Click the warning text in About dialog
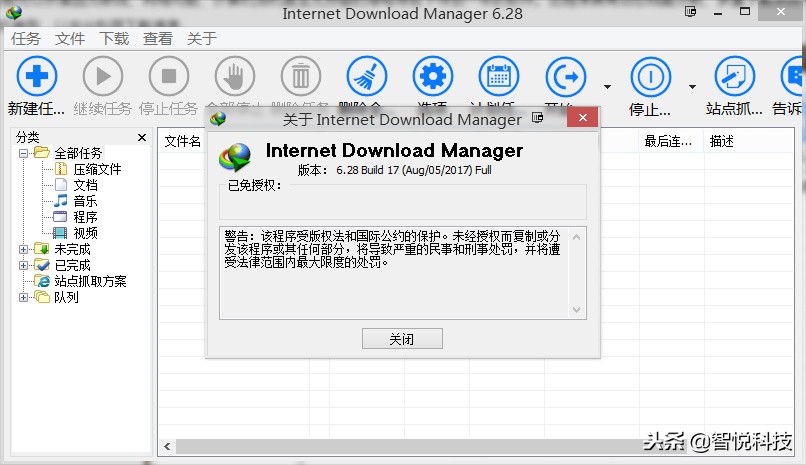Screen dimensions: 806x465 pyautogui.click(x=392, y=249)
